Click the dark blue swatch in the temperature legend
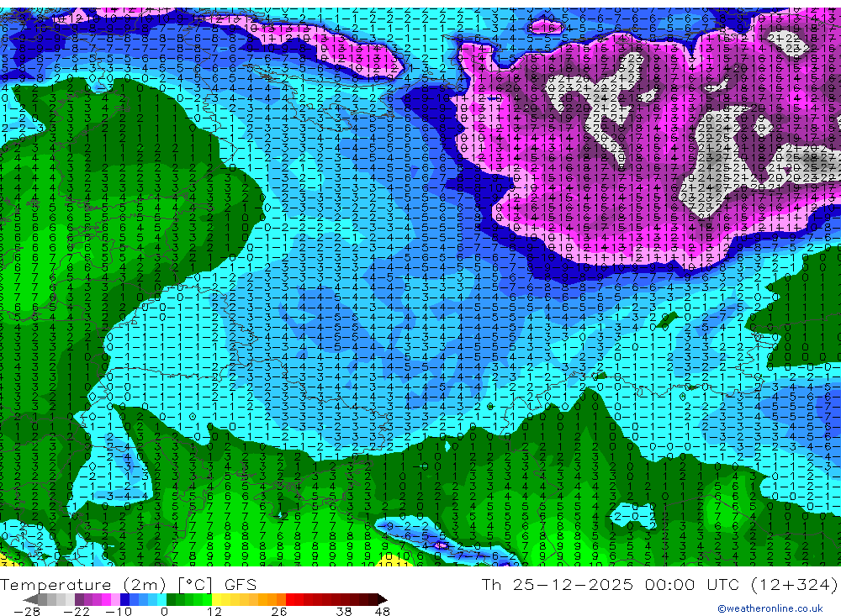 pos(124,599)
